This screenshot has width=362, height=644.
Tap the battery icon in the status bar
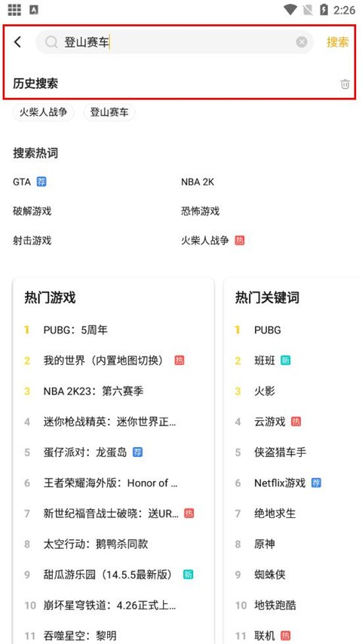(324, 10)
